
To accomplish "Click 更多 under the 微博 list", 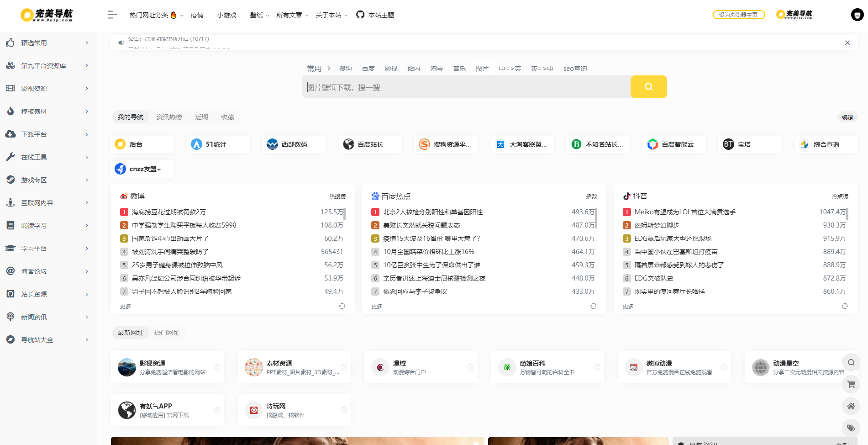I will point(126,306).
